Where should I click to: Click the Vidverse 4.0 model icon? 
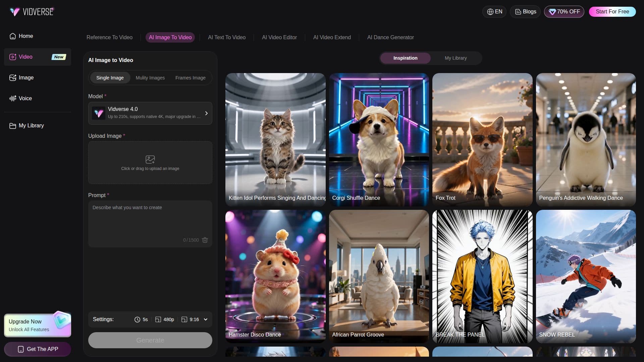click(99, 113)
